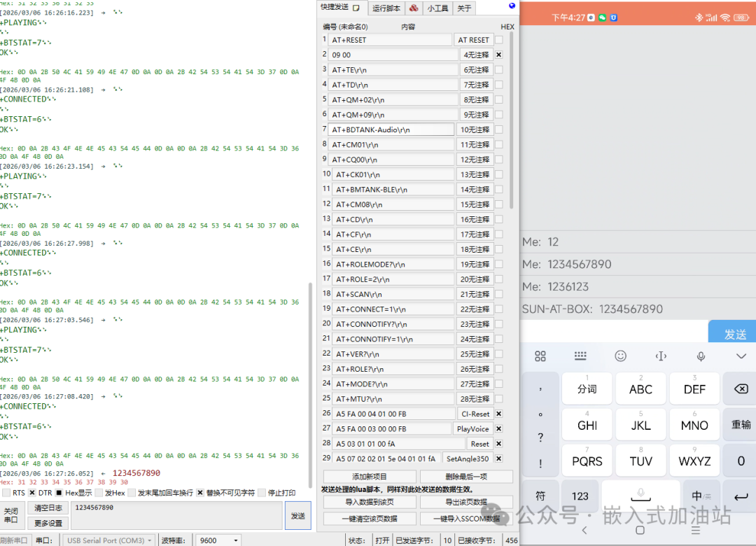This screenshot has width=756, height=546.
Task: Tap the battery indicator in phone status bar
Action: tap(741, 17)
